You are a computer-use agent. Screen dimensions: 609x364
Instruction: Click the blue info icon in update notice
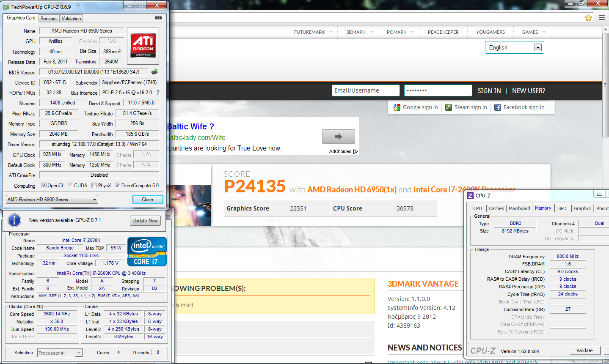tap(14, 220)
